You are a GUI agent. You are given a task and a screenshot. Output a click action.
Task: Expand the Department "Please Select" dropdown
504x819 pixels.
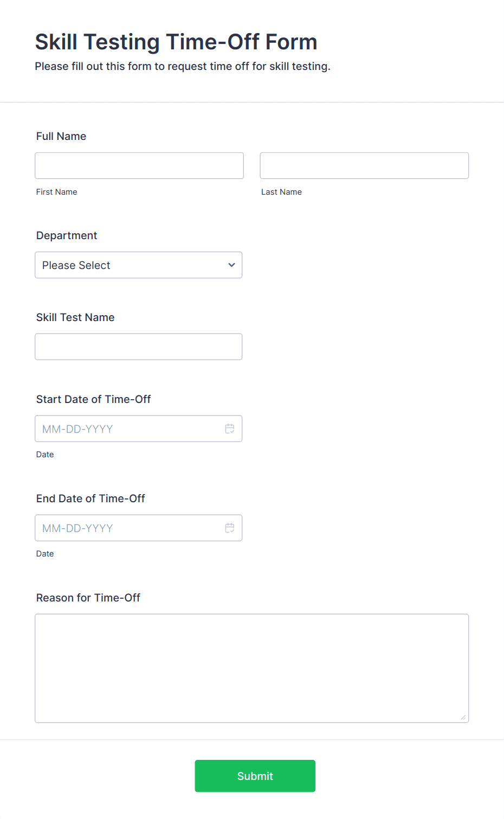pos(139,265)
